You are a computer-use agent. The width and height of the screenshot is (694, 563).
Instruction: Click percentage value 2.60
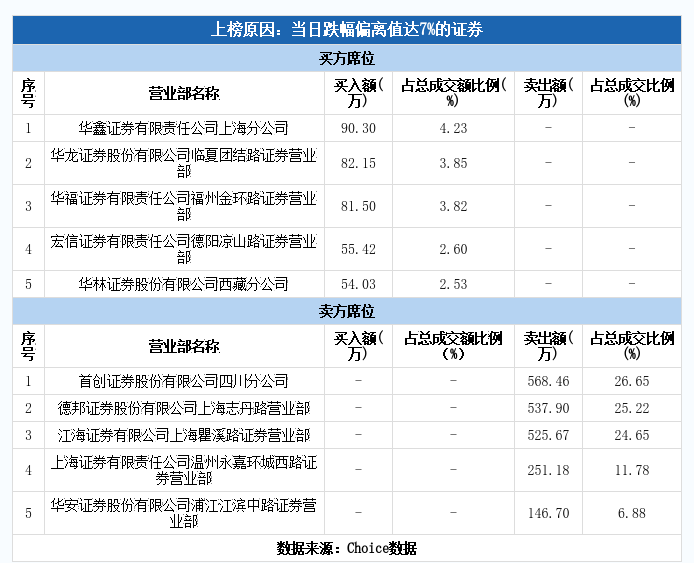(453, 249)
